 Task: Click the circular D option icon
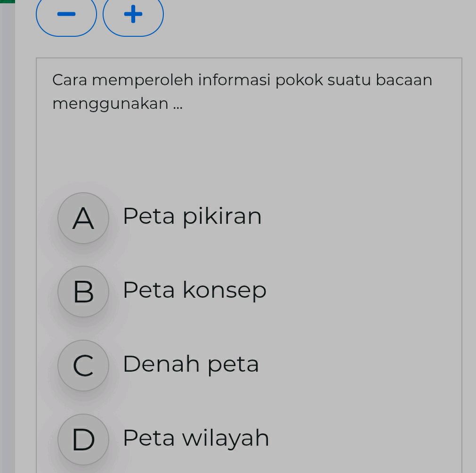click(83, 439)
